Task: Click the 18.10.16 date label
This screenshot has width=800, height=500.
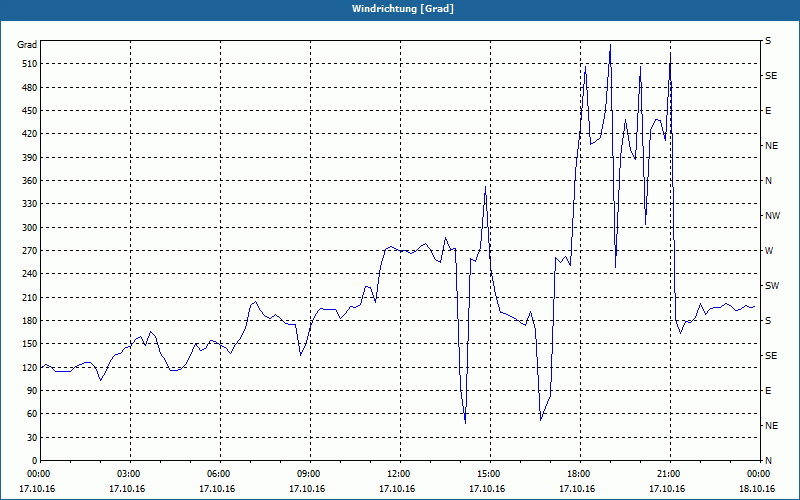Action: [x=757, y=489]
